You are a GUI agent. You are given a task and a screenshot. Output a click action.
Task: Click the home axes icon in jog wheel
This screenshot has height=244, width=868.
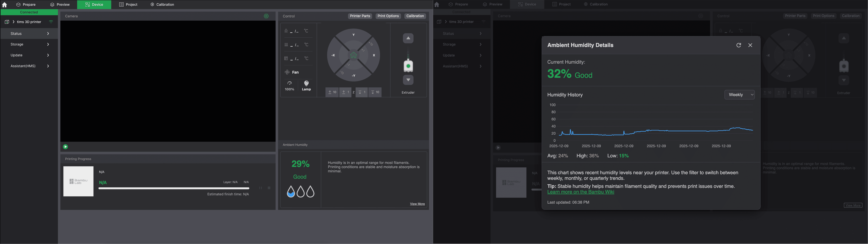pos(354,55)
